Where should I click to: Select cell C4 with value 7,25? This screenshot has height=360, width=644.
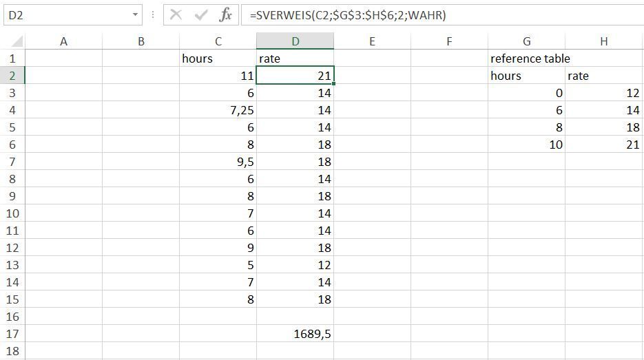point(218,110)
